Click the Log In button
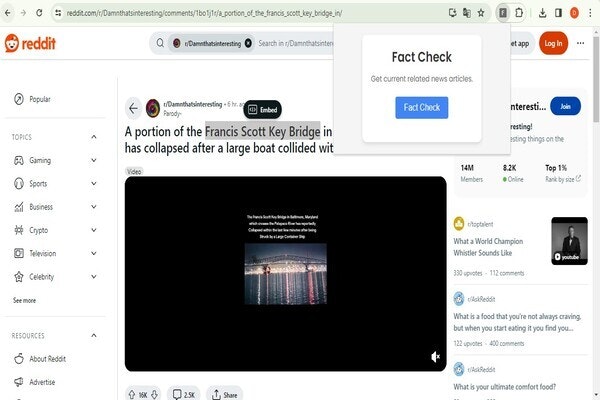This screenshot has width=600, height=400. pyautogui.click(x=553, y=43)
